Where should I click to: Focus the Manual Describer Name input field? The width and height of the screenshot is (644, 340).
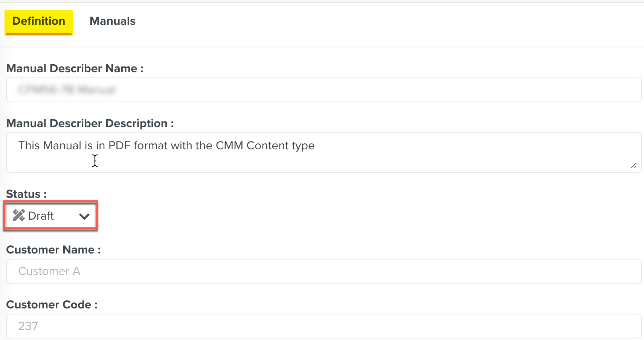(x=324, y=90)
